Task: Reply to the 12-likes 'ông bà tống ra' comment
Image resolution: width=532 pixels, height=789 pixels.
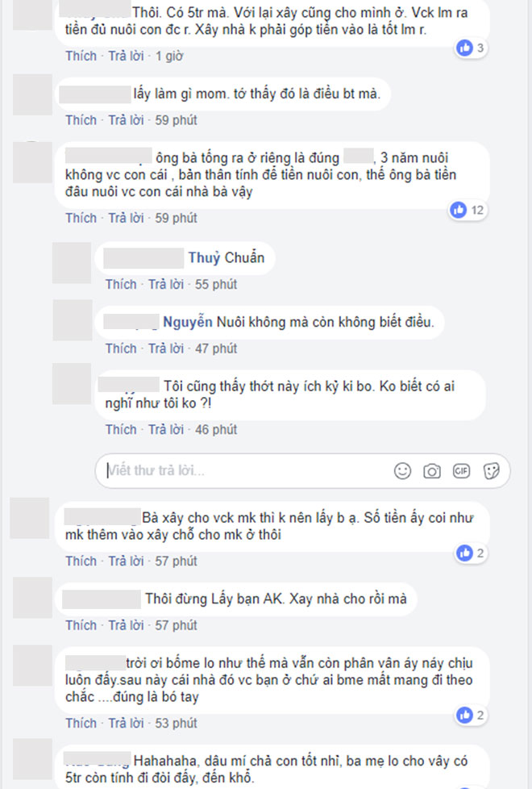Action: [x=127, y=218]
